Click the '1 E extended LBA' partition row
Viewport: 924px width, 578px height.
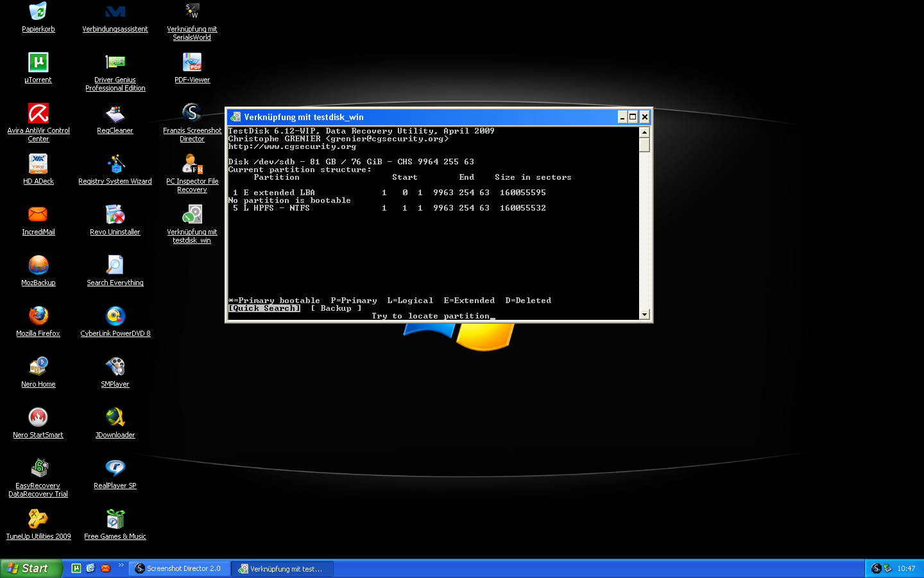click(389, 193)
